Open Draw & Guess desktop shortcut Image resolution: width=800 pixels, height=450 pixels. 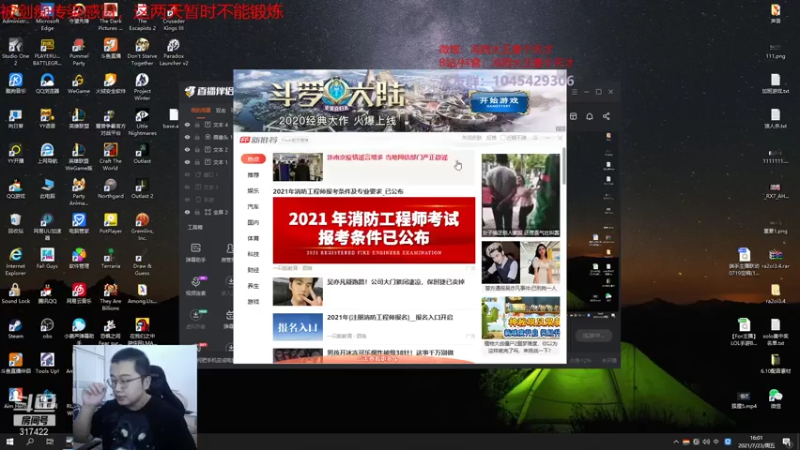click(142, 262)
